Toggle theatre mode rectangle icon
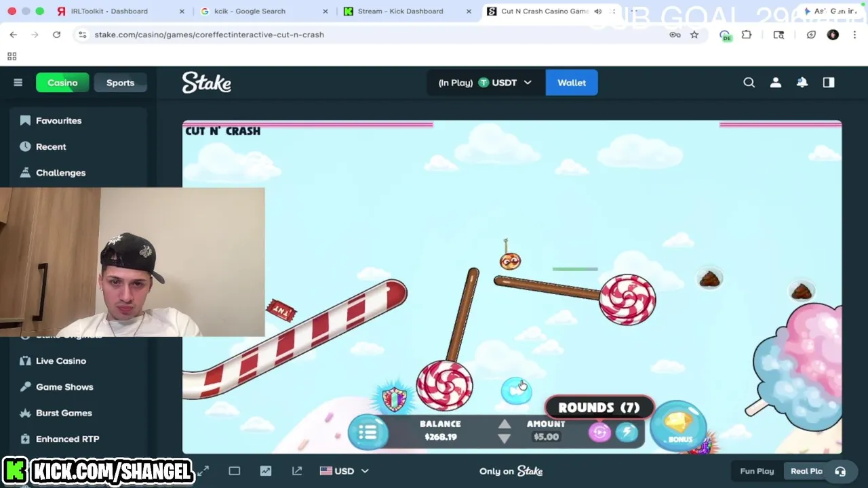The image size is (868, 488). coord(235,471)
